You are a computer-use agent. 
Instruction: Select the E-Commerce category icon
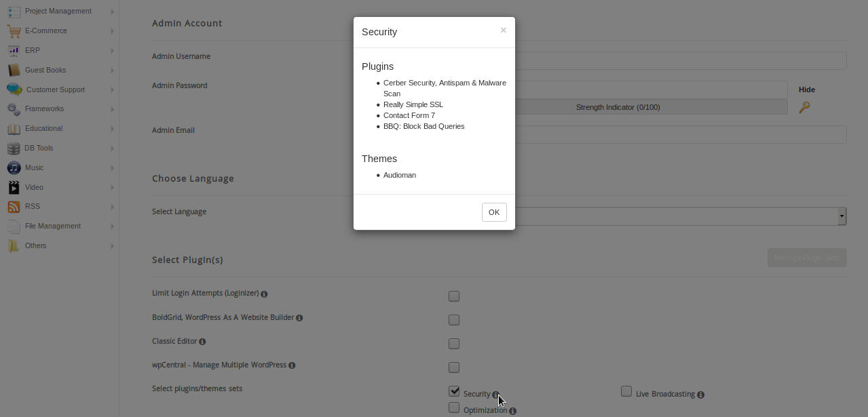14,31
